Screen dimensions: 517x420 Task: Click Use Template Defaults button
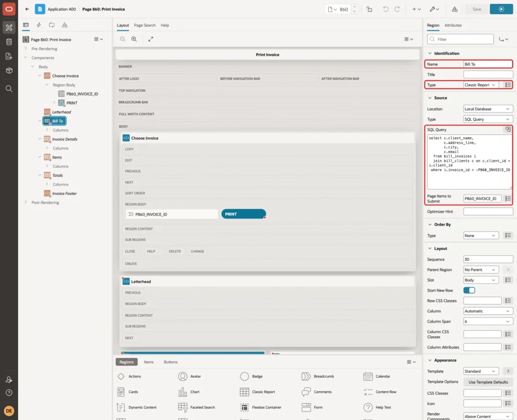click(488, 382)
